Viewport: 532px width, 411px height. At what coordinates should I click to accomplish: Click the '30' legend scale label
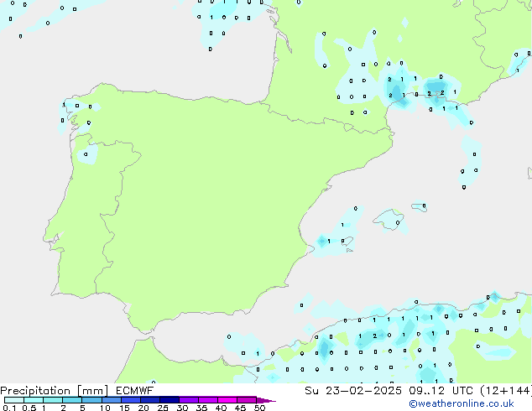click(182, 408)
